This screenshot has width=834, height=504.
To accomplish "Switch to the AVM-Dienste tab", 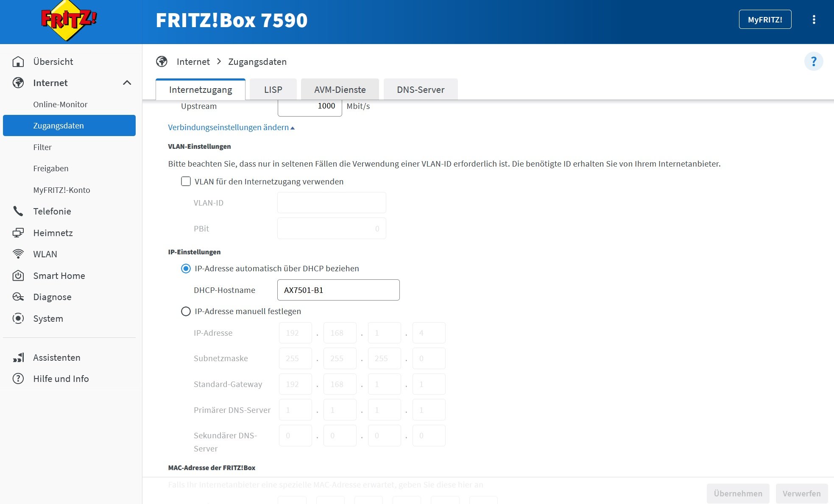I will [340, 89].
